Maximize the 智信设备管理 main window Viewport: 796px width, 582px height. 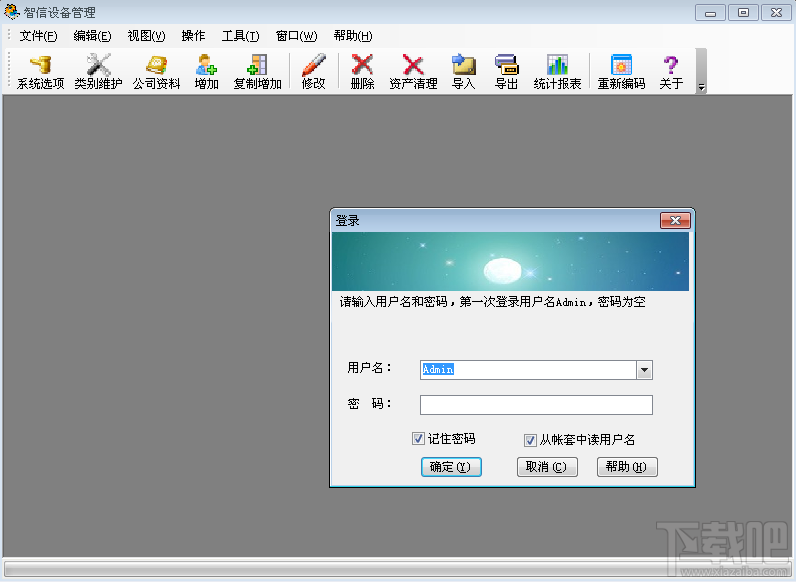click(x=743, y=13)
